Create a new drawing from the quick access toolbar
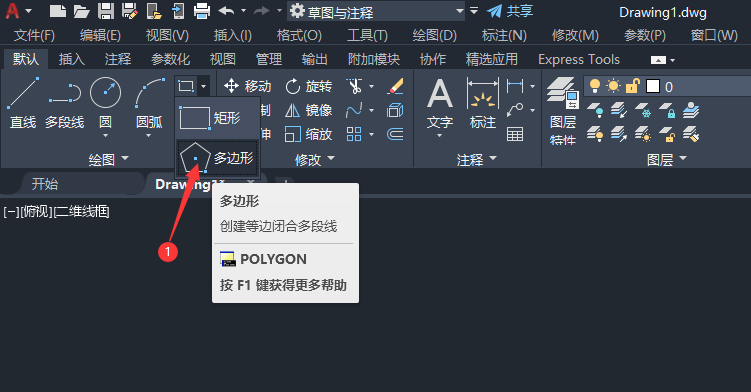Image resolution: width=751 pixels, height=392 pixels. click(57, 11)
